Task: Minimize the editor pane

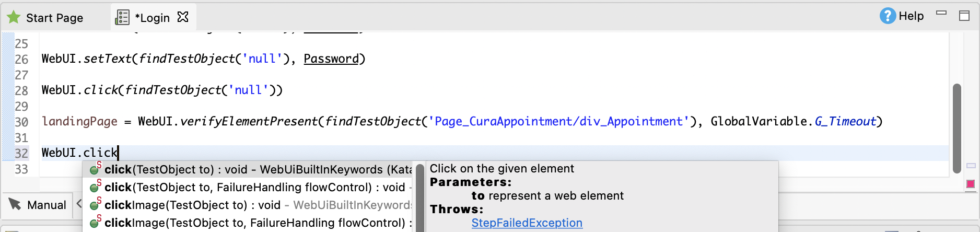Action: pos(941,13)
